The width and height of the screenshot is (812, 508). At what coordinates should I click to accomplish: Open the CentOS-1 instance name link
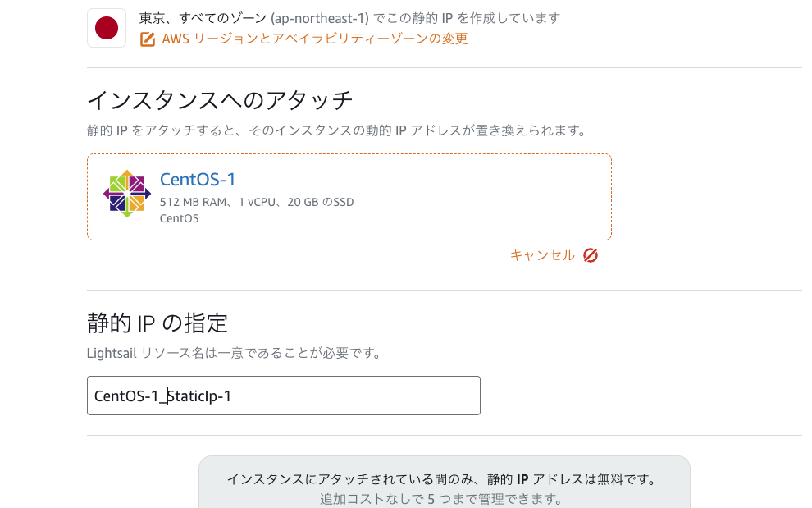tap(198, 180)
